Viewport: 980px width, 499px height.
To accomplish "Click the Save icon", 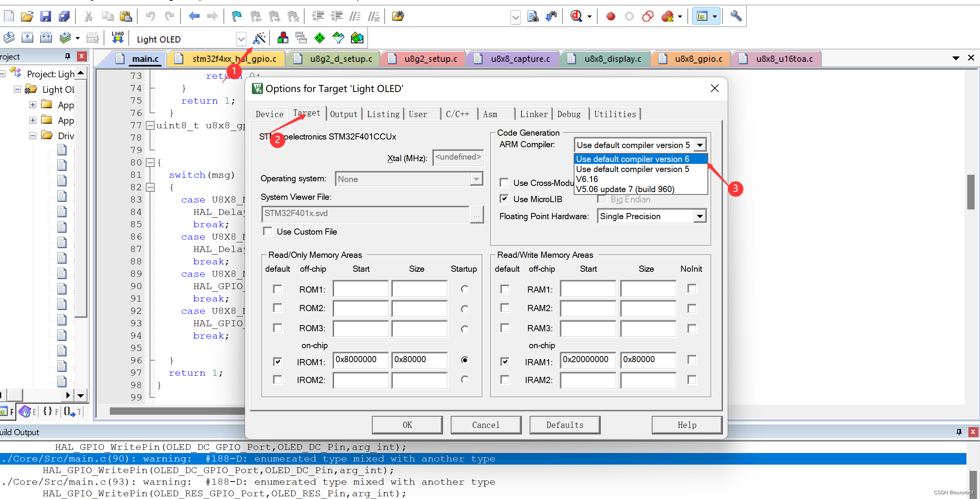I will click(x=46, y=16).
